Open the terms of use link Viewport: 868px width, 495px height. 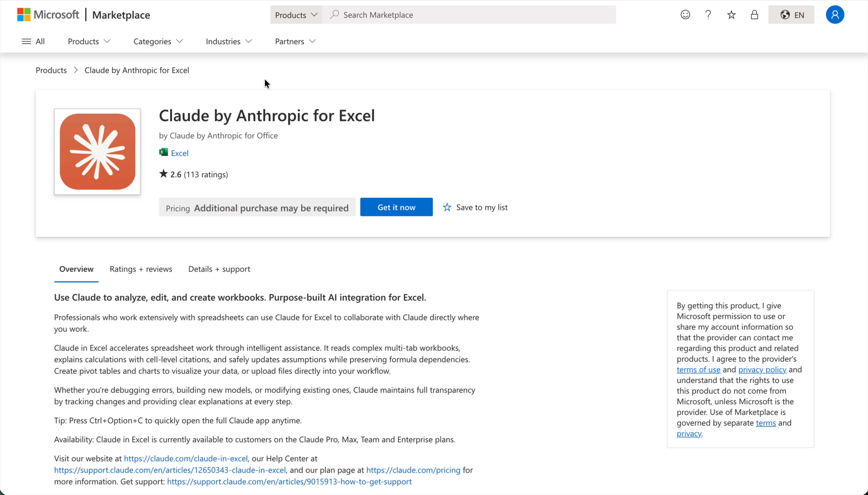click(698, 370)
